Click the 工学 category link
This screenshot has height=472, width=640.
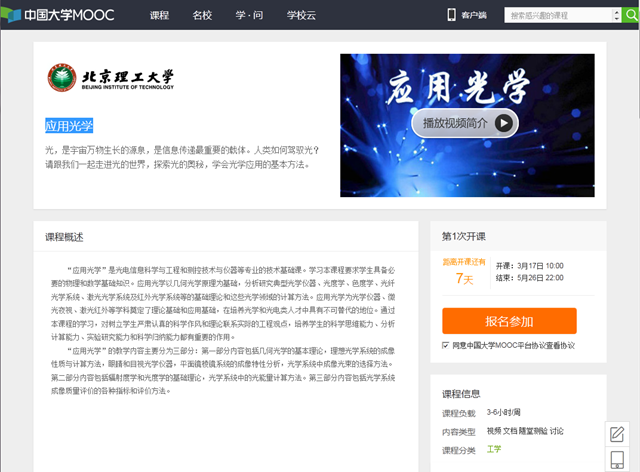point(494,450)
